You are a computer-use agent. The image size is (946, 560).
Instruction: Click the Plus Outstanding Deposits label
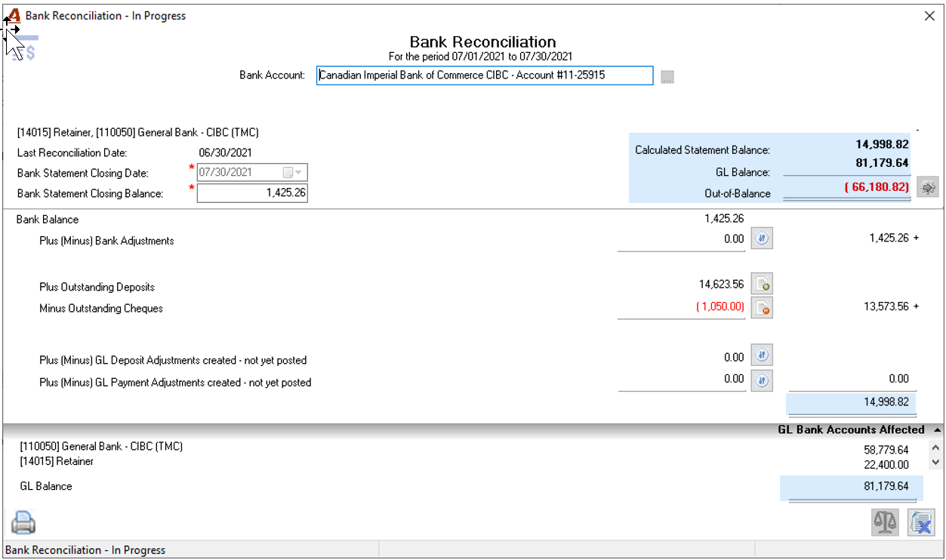97,287
